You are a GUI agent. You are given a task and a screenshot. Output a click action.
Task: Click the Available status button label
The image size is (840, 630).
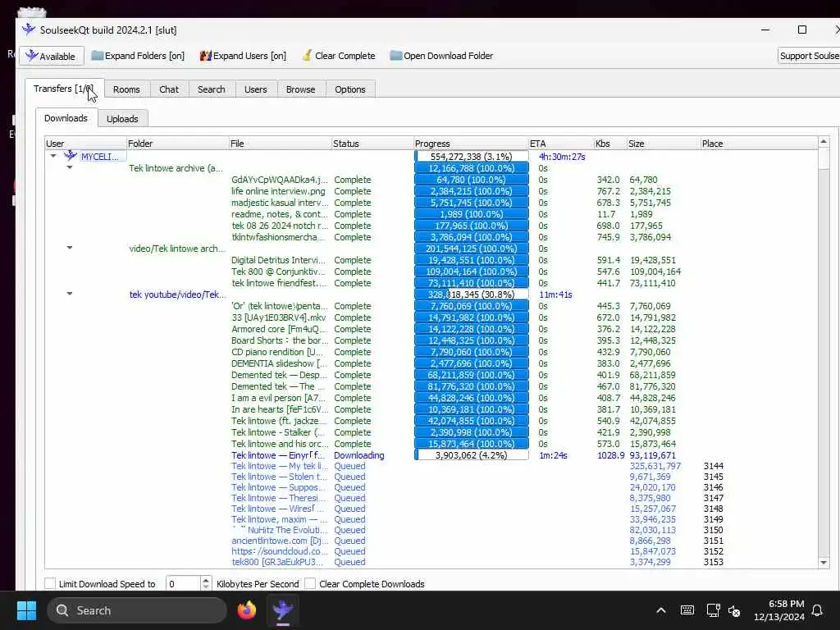57,57
